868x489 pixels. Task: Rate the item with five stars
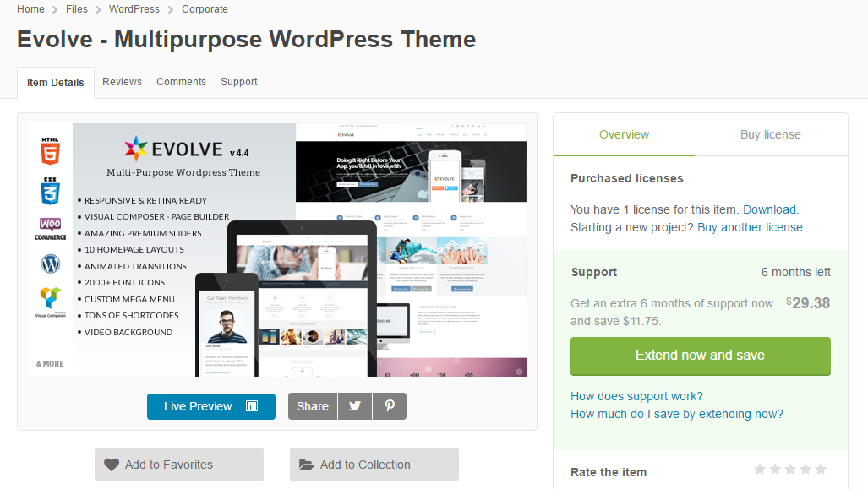point(821,469)
